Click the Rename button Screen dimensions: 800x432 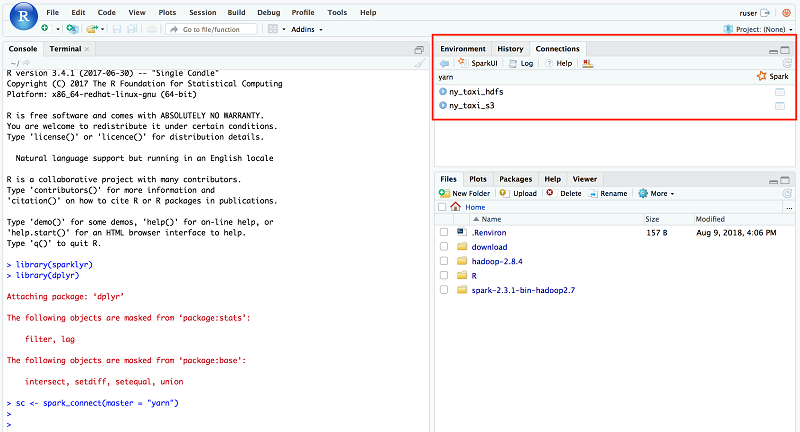608,193
